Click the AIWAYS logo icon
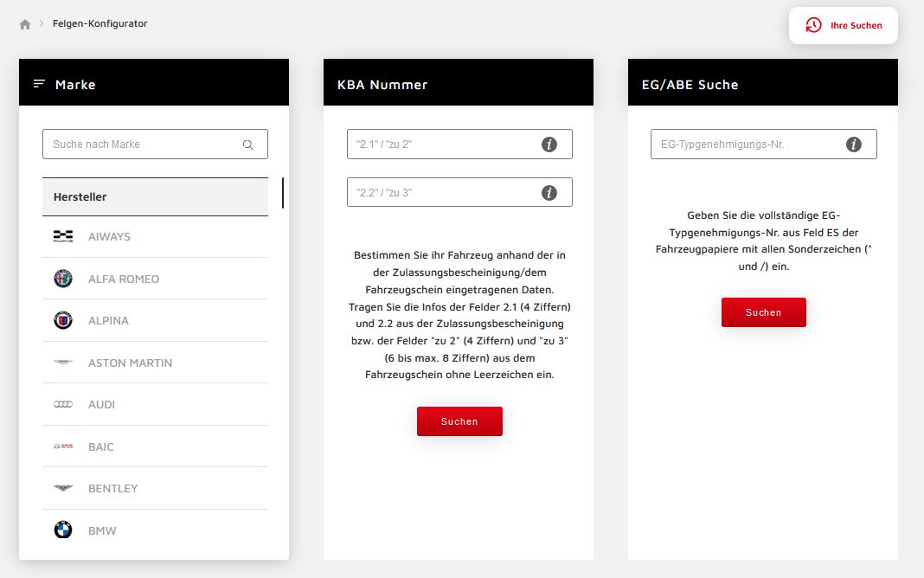Screen dimensions: 924x578 [x=63, y=236]
